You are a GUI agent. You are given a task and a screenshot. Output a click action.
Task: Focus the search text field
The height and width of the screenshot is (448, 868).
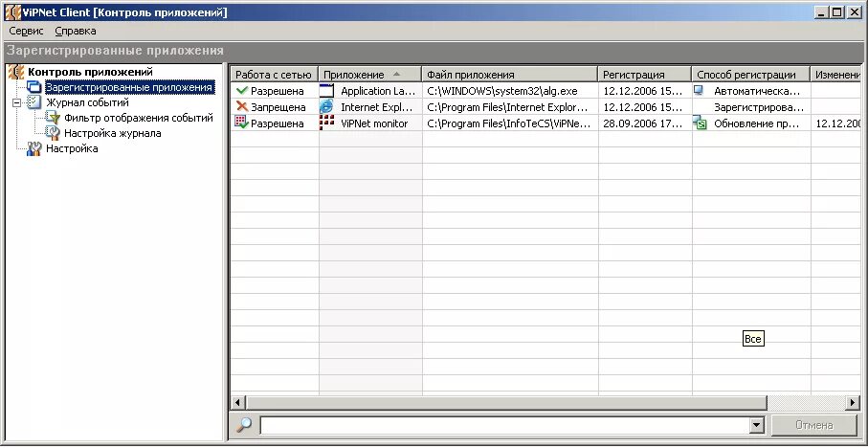(504, 425)
